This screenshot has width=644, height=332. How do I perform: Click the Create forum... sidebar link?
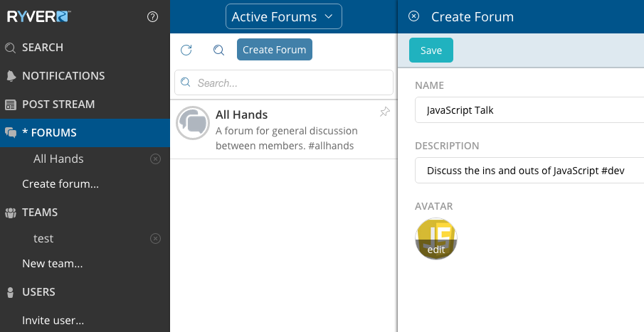(60, 184)
